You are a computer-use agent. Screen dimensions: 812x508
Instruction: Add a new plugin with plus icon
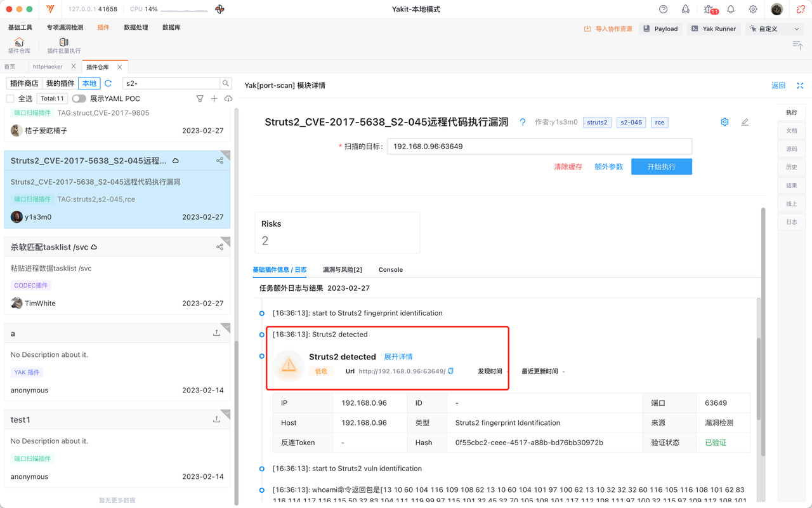pyautogui.click(x=214, y=98)
